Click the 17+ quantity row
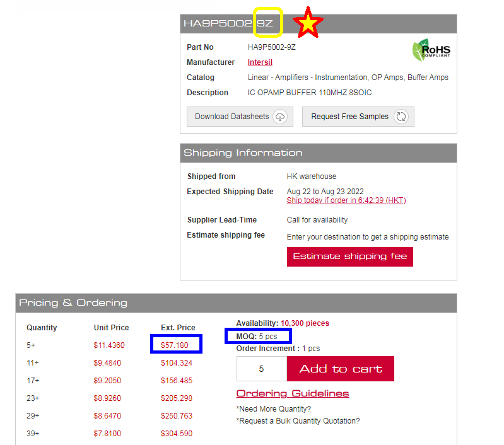Screen dimensions: 504x445 point(33,381)
